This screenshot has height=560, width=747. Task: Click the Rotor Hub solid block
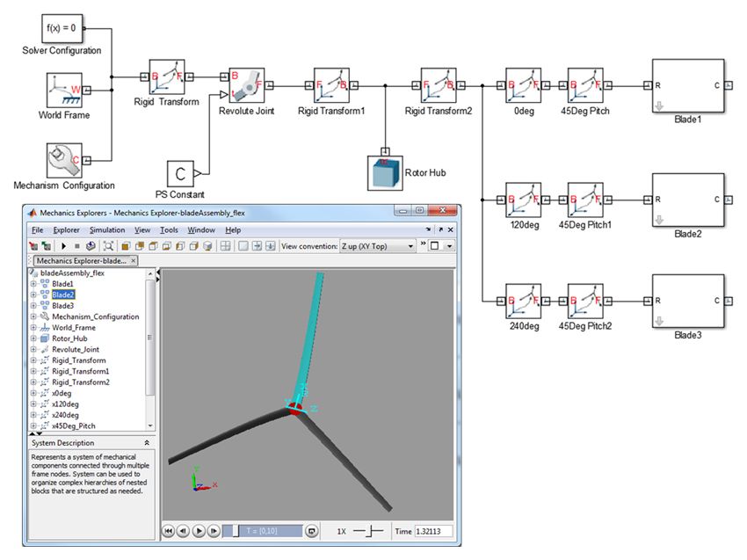384,172
